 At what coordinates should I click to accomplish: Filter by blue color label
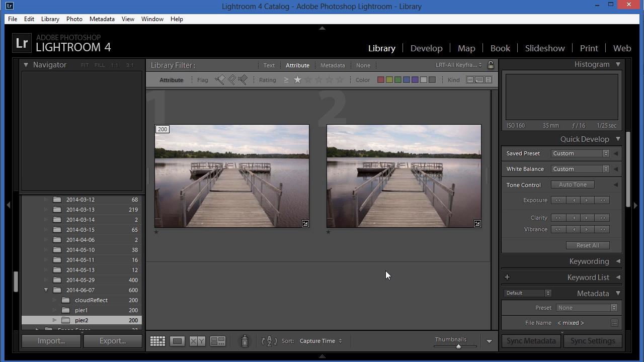(407, 79)
